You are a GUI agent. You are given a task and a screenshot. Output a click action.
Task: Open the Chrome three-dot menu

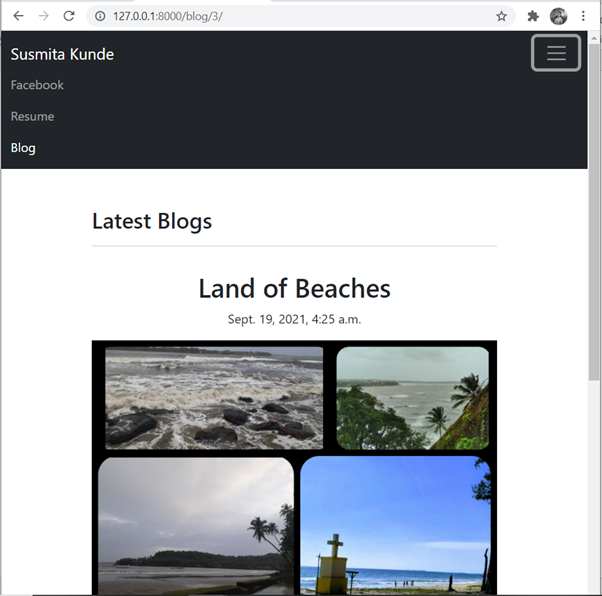point(583,16)
